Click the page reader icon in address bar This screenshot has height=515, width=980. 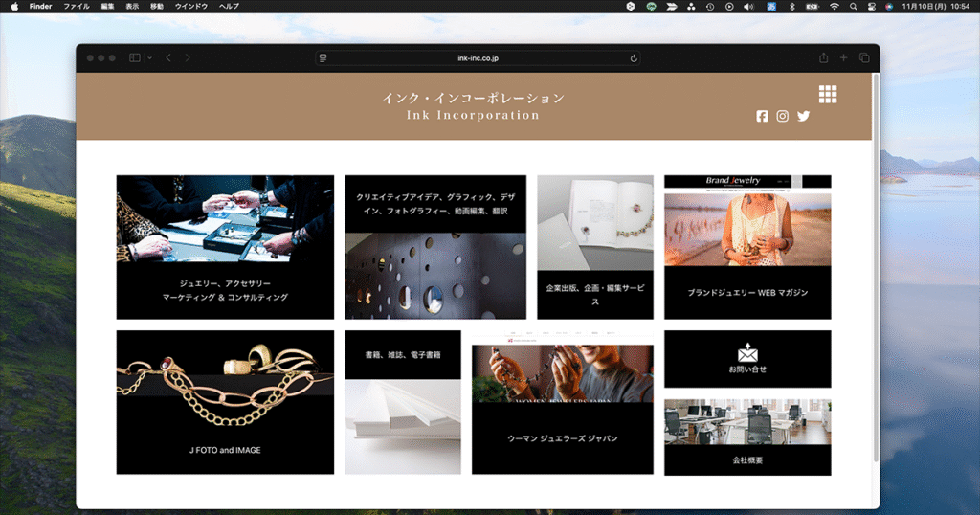coord(323,58)
